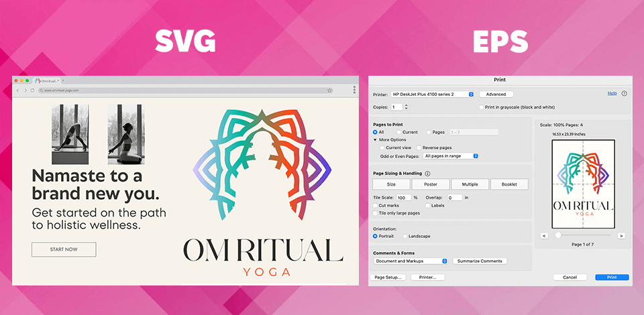Click the Tile Scale field

click(x=404, y=198)
